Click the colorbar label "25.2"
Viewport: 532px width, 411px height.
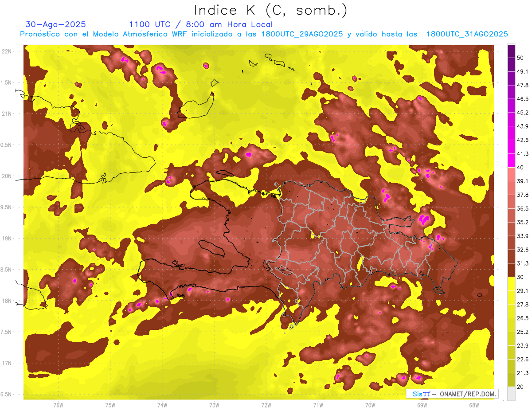(523, 332)
